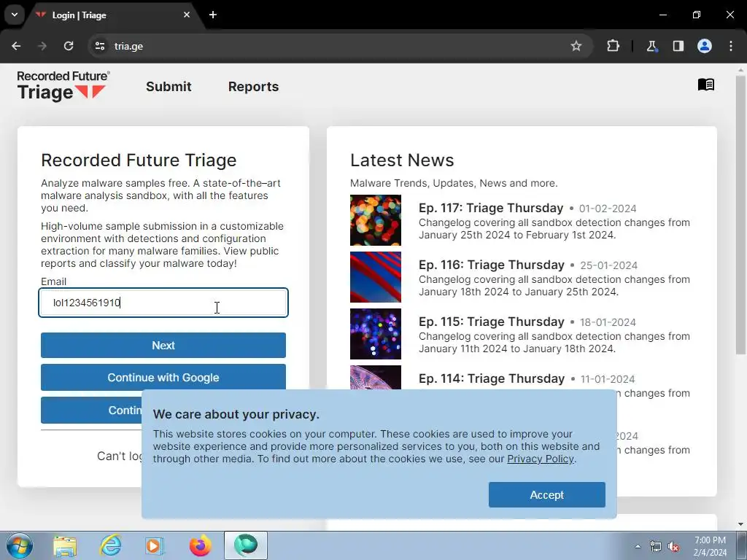Click the page vertical scrollbar thumb

pos(740,214)
